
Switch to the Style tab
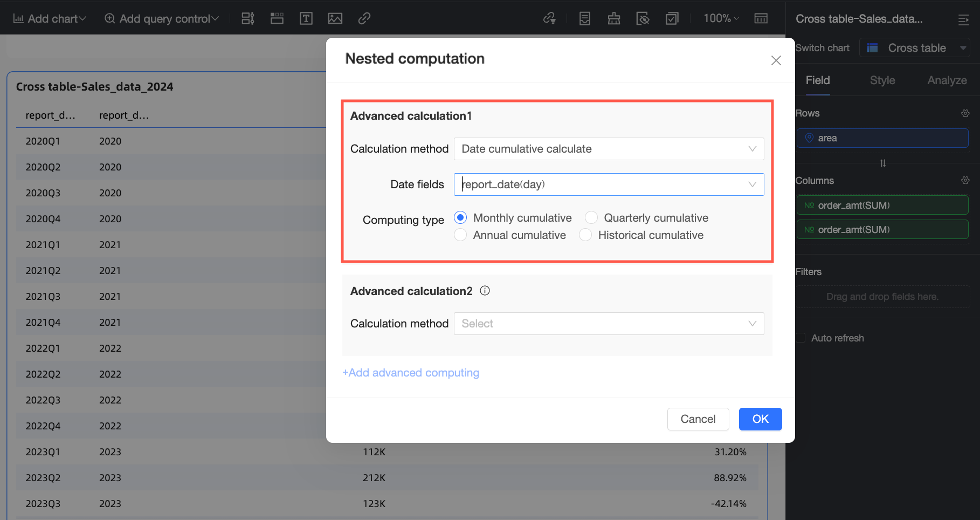click(x=882, y=80)
